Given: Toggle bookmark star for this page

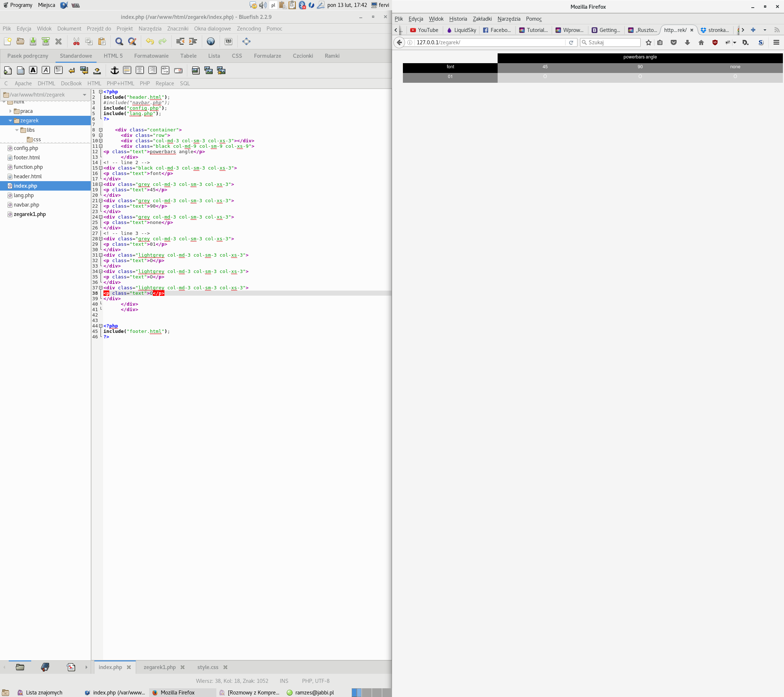Looking at the screenshot, I should click(648, 42).
